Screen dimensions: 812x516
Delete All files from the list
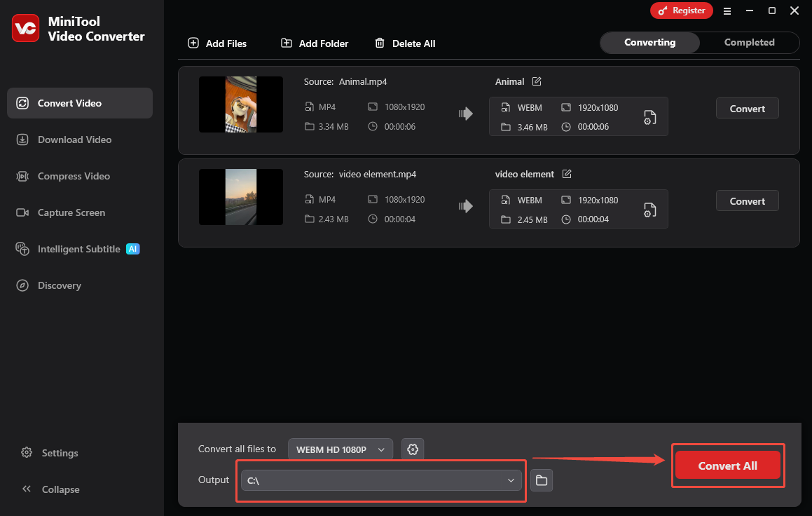click(405, 43)
